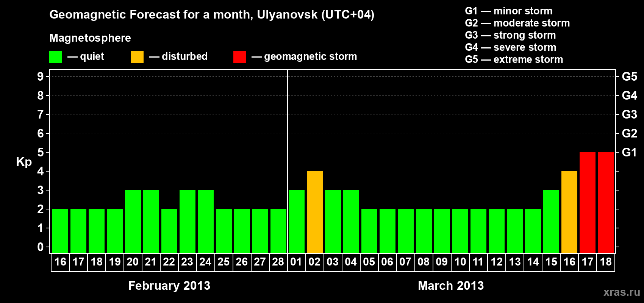Viewport: 644px width, 303px height.
Task: Click the G4 right-axis label
Action: click(x=629, y=95)
